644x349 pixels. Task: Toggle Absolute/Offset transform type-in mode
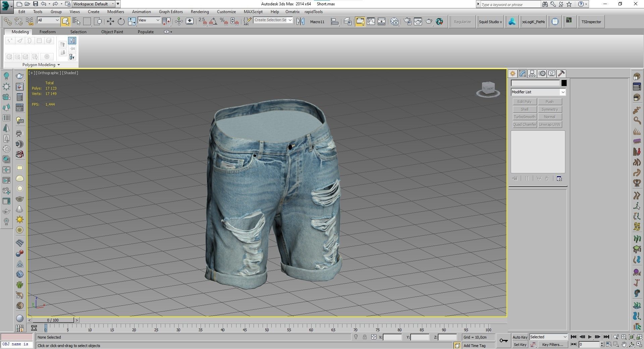coord(374,337)
